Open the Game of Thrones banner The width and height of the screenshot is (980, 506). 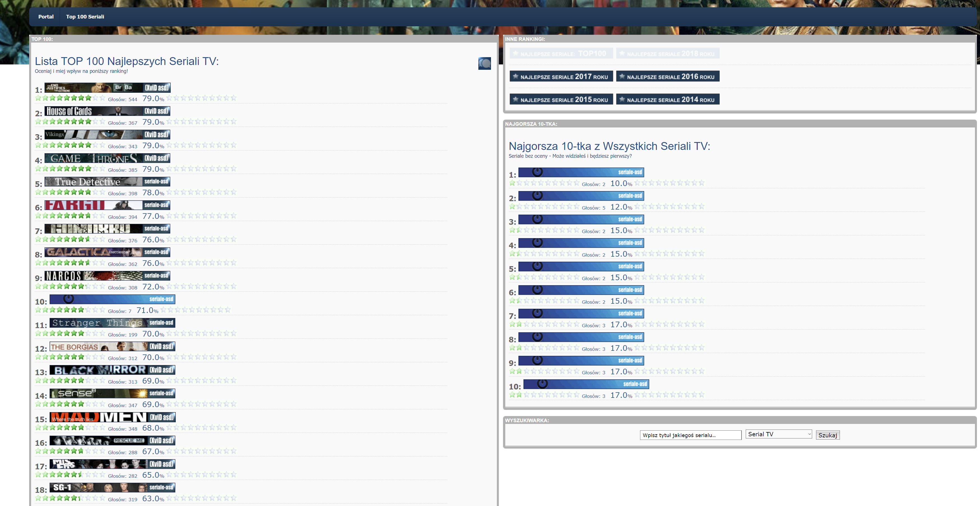click(x=107, y=158)
